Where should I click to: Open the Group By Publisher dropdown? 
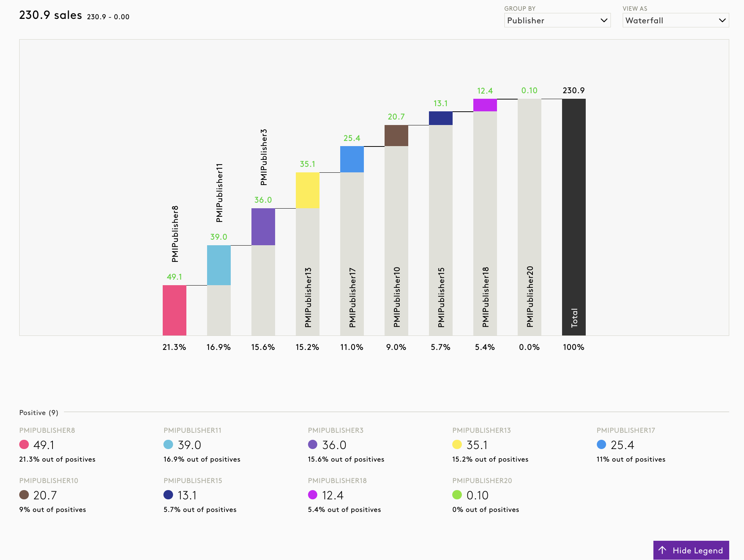tap(557, 20)
